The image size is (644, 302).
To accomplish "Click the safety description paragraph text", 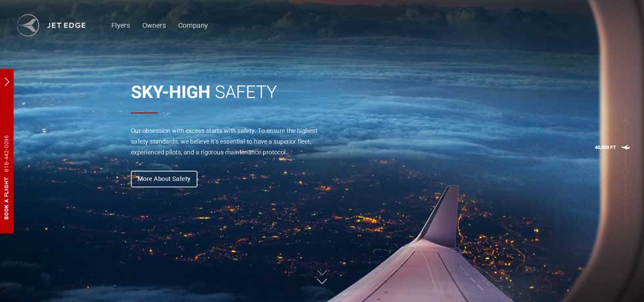I will tap(224, 141).
